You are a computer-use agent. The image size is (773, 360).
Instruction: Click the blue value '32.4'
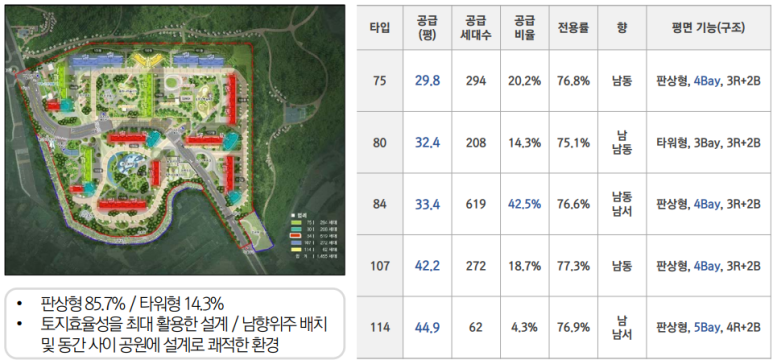[x=427, y=143]
